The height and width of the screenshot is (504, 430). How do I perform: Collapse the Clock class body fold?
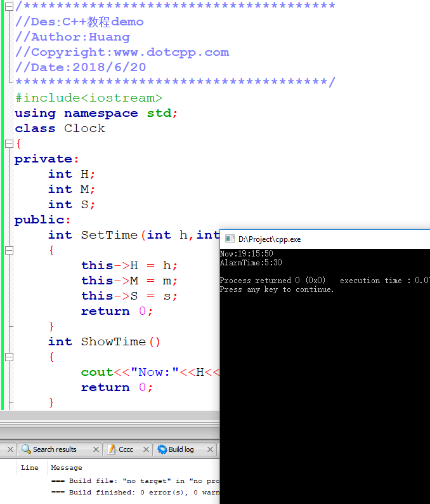(x=9, y=144)
